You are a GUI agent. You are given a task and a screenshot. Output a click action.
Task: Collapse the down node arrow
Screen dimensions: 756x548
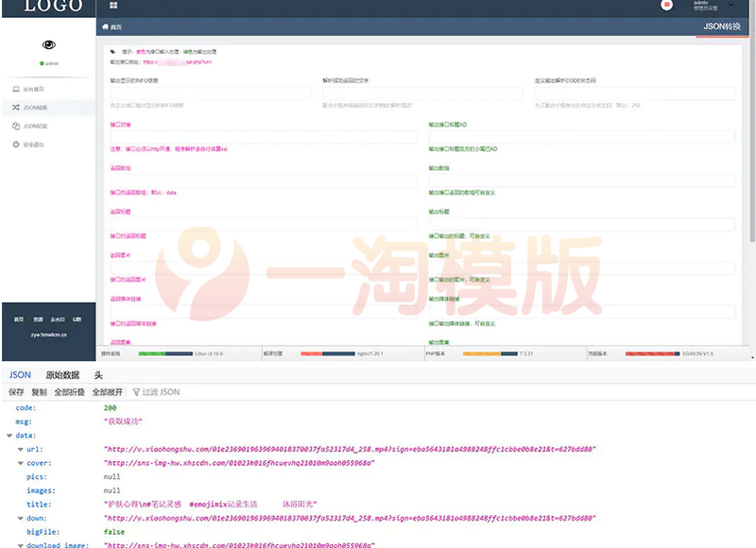(x=20, y=519)
